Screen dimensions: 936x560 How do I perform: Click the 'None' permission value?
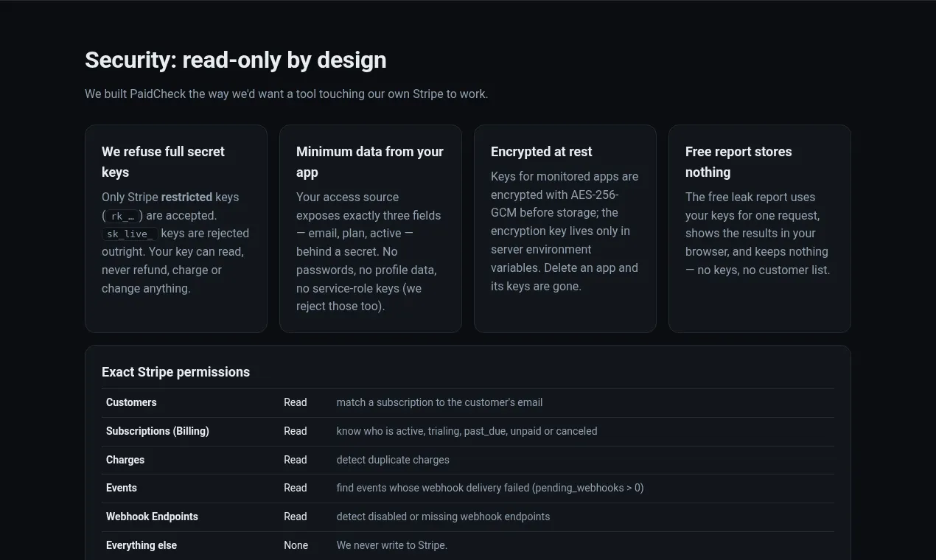(296, 545)
